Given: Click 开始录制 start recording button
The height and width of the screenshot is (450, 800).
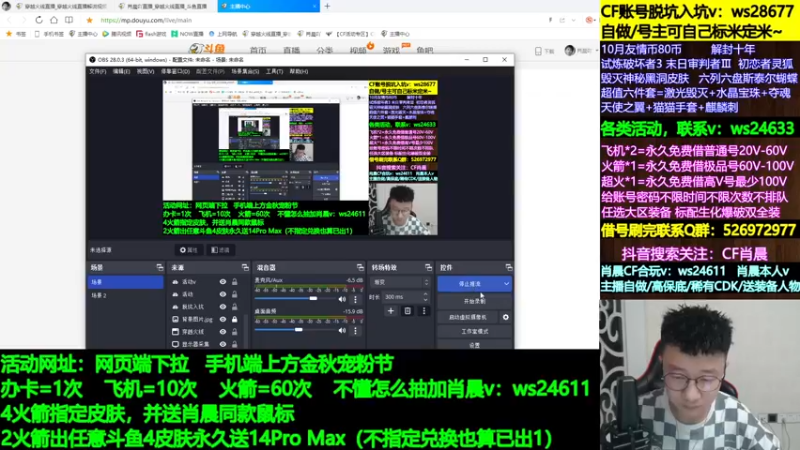Looking at the screenshot, I should [474, 301].
